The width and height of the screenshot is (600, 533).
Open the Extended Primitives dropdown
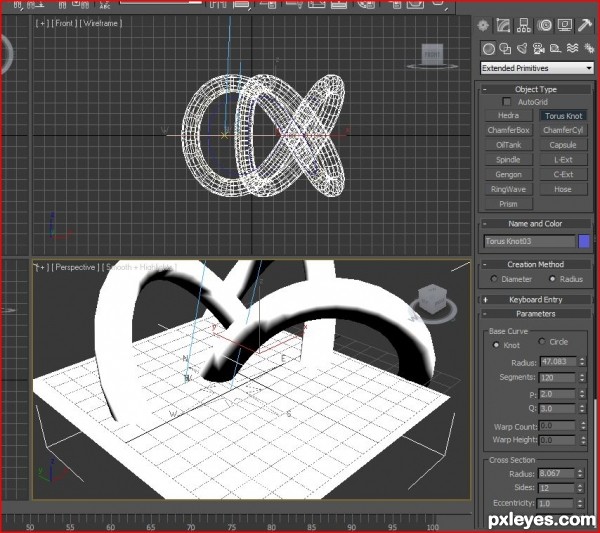click(536, 68)
